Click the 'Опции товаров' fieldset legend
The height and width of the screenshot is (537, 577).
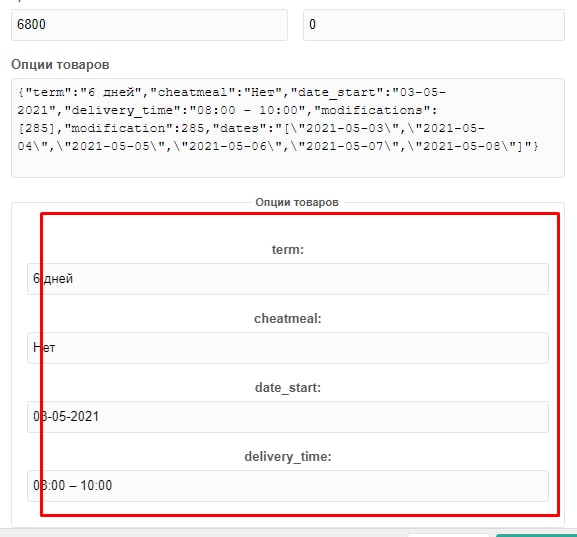click(297, 202)
